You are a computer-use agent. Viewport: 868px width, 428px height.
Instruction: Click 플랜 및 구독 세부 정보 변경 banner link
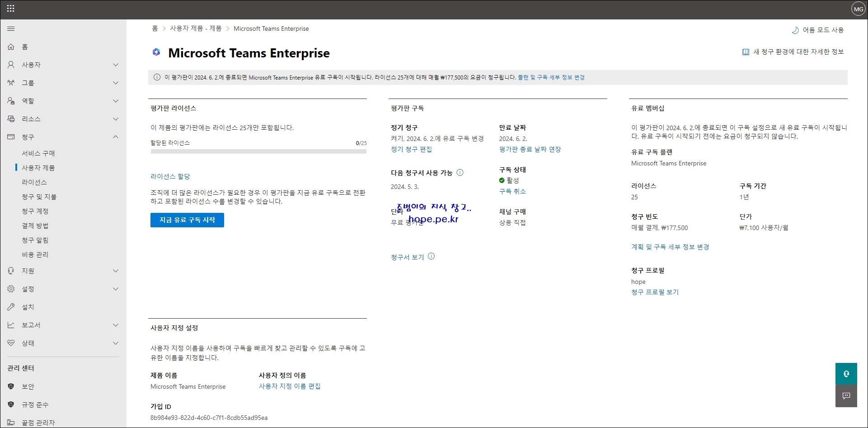click(551, 77)
